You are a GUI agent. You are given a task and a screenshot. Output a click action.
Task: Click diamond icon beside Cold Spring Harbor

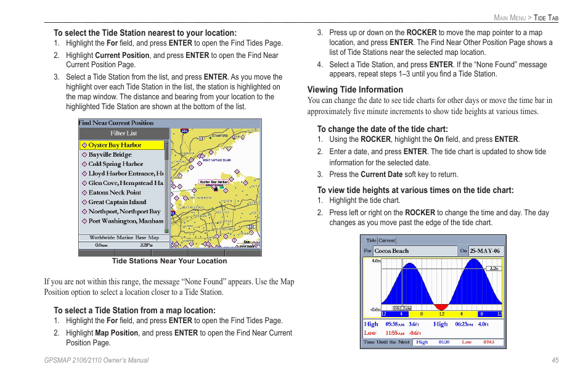84,164
